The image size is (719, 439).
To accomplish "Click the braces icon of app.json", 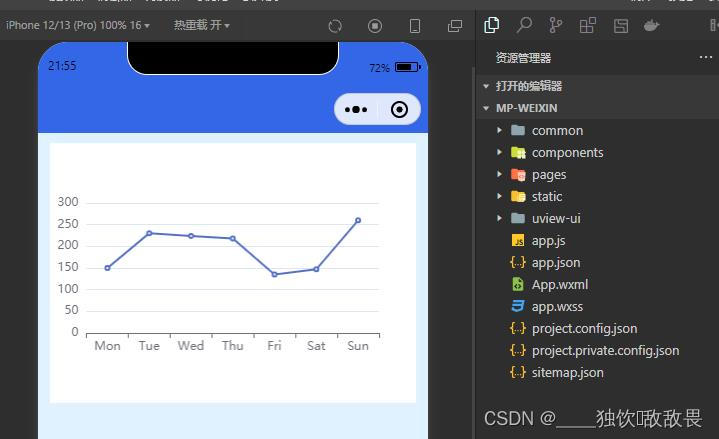I will pos(518,262).
